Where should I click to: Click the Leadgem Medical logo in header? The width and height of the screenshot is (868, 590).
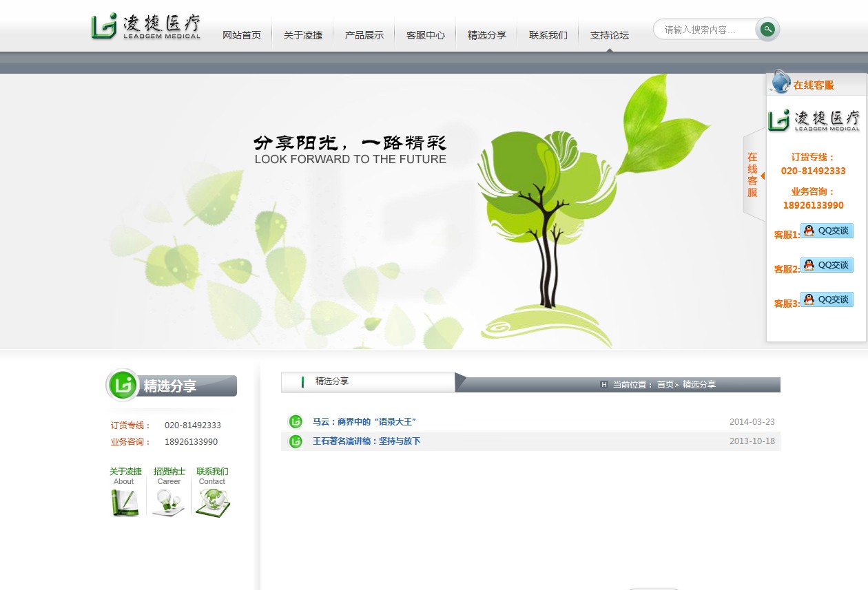point(146,27)
